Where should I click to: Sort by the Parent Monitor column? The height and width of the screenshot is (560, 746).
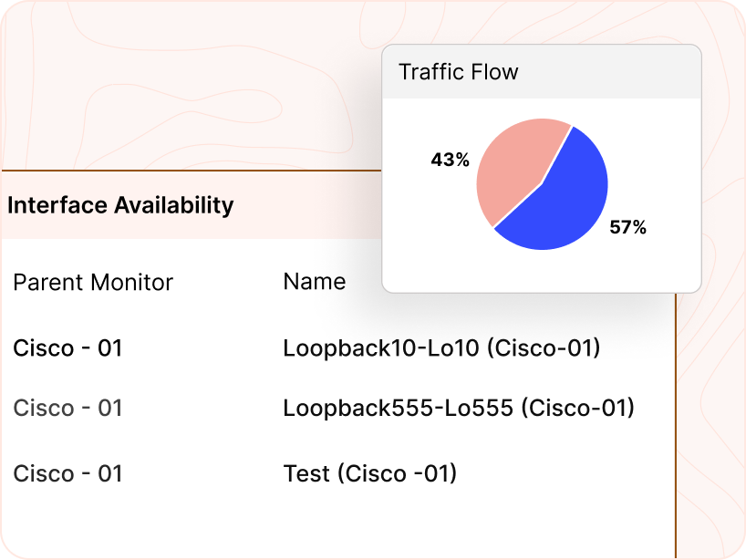click(x=93, y=283)
